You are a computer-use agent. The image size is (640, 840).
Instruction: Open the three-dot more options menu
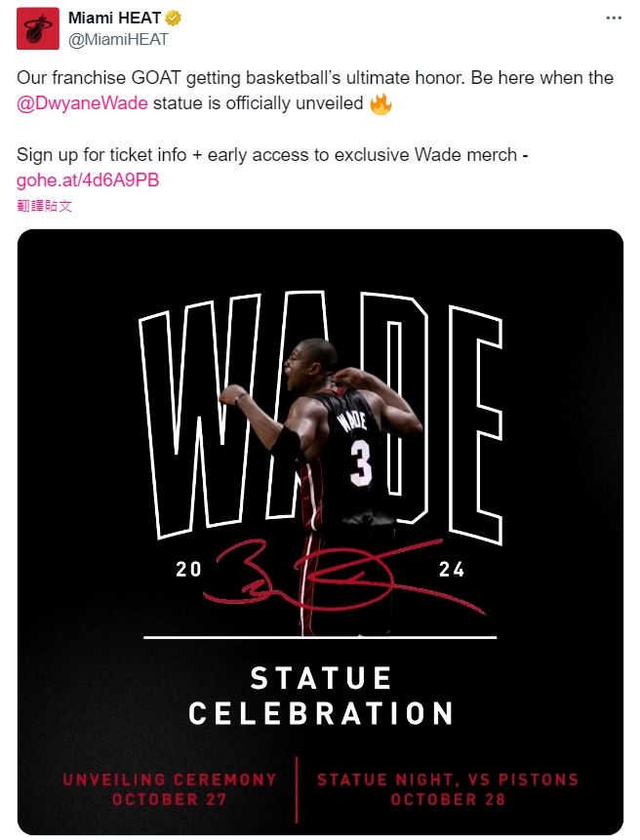pos(614,18)
